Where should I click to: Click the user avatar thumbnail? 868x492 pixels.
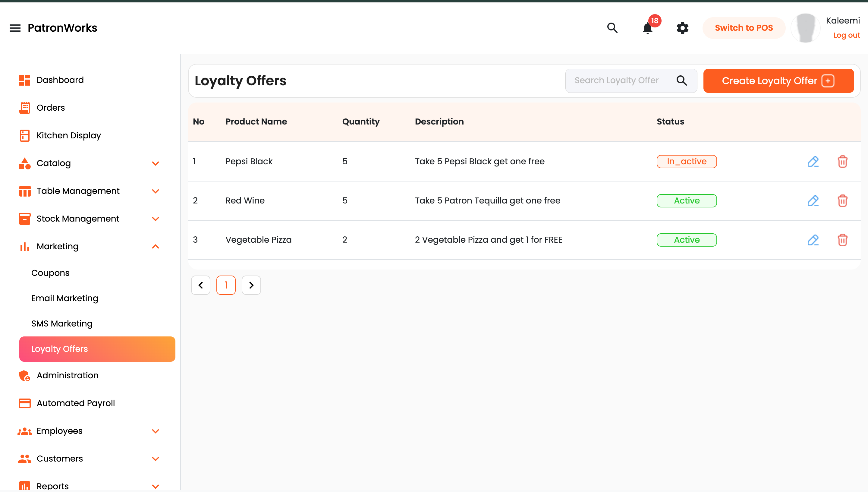[x=805, y=28]
